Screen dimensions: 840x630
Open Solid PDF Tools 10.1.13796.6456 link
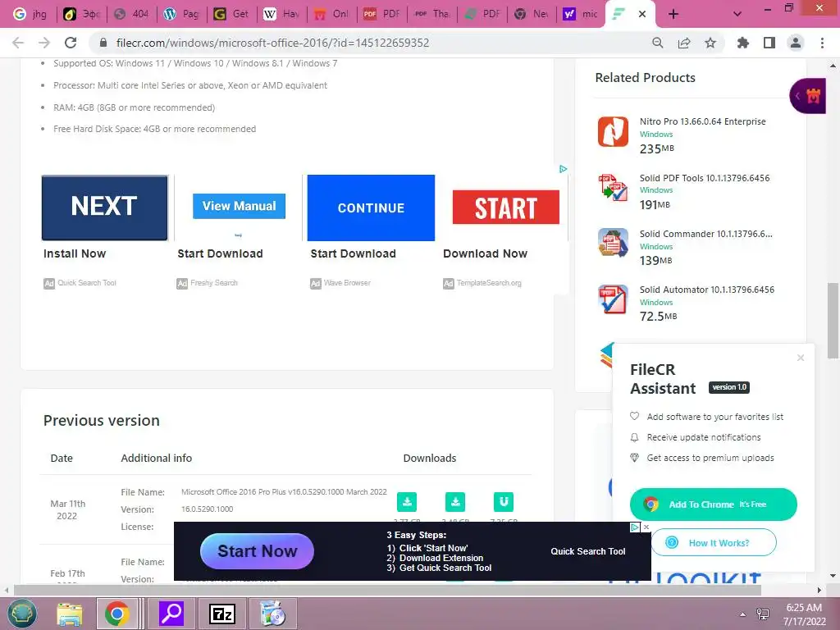tap(705, 178)
